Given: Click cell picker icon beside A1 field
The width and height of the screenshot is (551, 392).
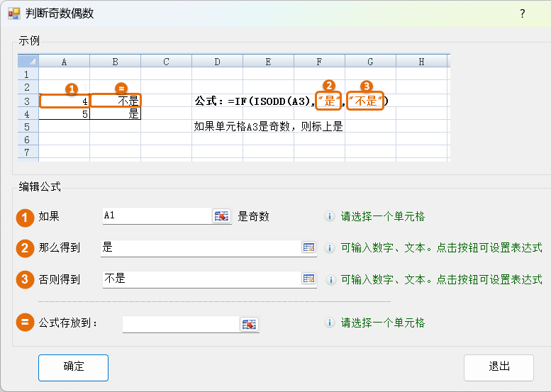Looking at the screenshot, I should pos(222,216).
